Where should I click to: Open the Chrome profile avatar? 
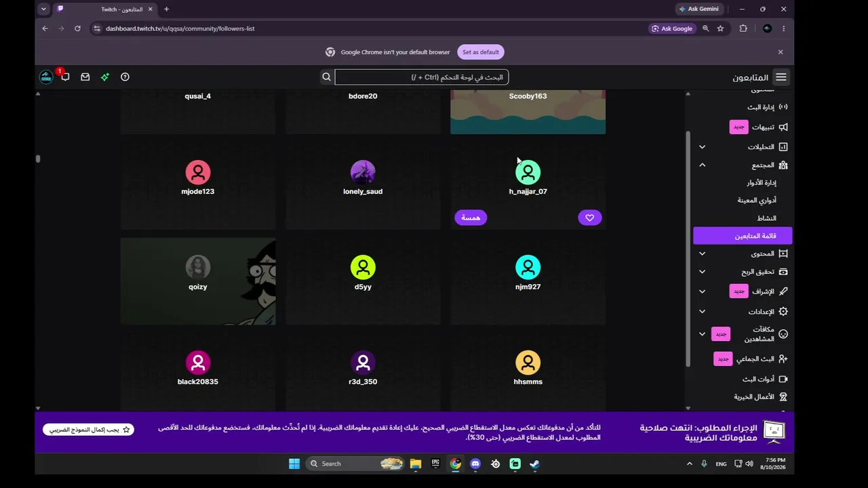pos(767,28)
